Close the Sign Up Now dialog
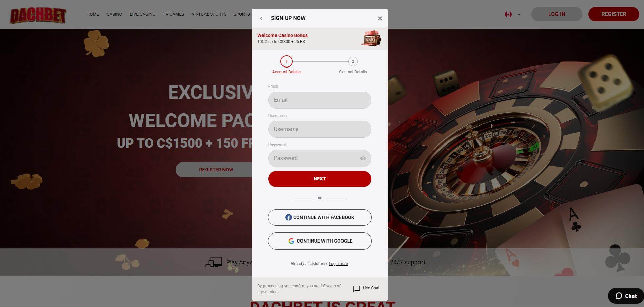Screen dimensions: 644x307 tap(380, 18)
